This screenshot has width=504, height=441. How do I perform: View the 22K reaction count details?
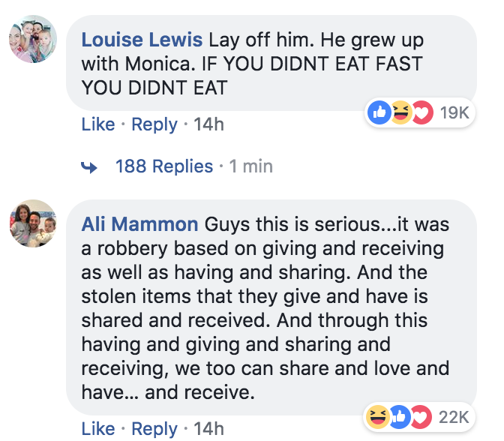[453, 417]
